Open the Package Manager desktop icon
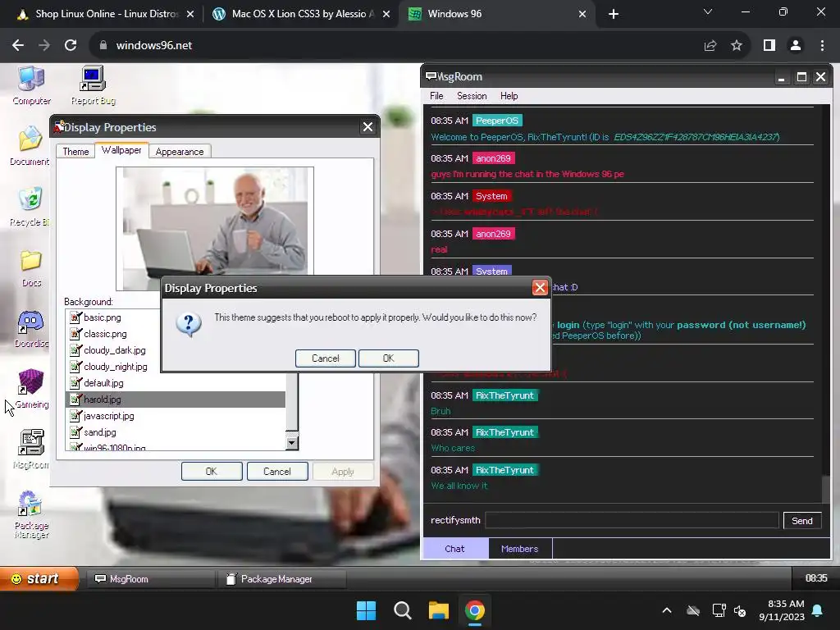The width and height of the screenshot is (840, 630). [31, 514]
